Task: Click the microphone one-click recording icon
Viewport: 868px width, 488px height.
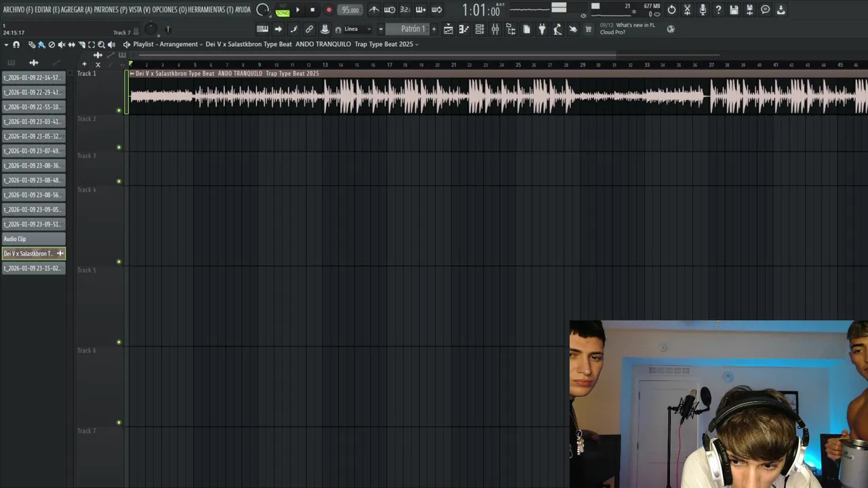Action: point(703,9)
